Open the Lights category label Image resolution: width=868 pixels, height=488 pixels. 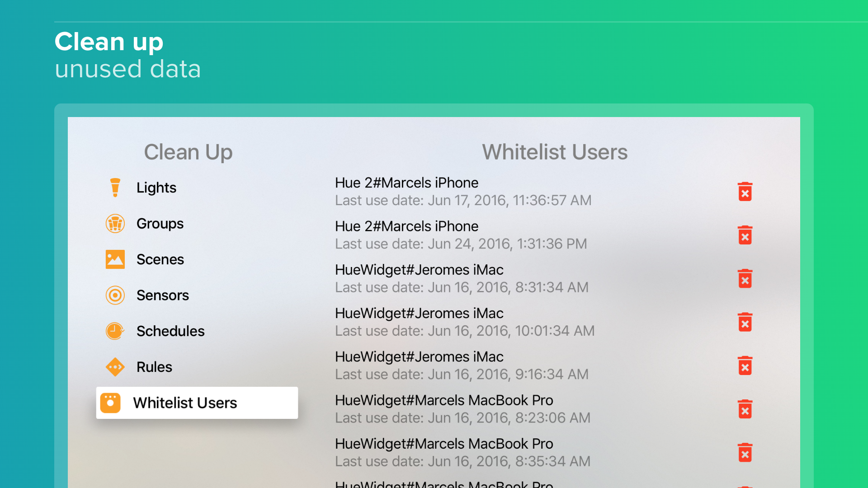(156, 188)
